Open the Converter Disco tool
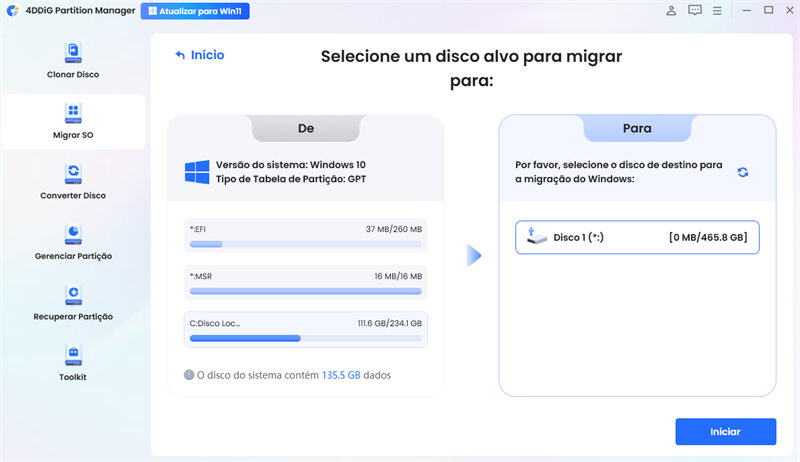Image resolution: width=800 pixels, height=462 pixels. (73, 180)
